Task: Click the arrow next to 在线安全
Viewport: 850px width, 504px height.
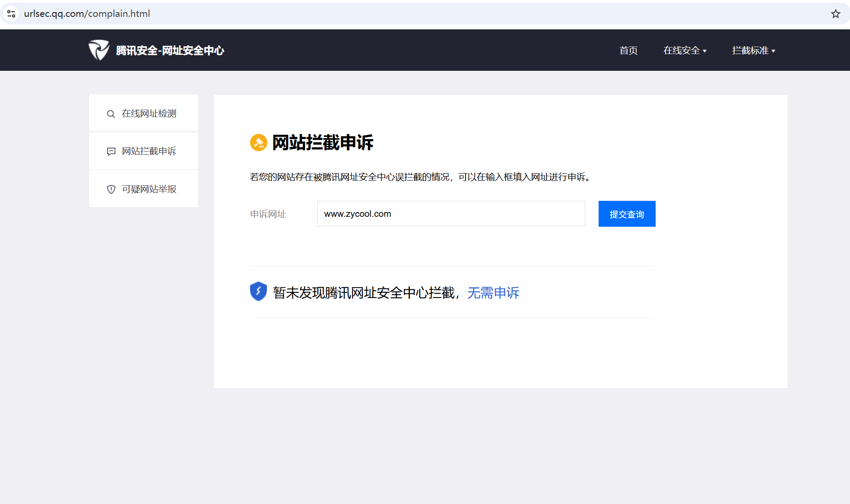Action: click(705, 51)
